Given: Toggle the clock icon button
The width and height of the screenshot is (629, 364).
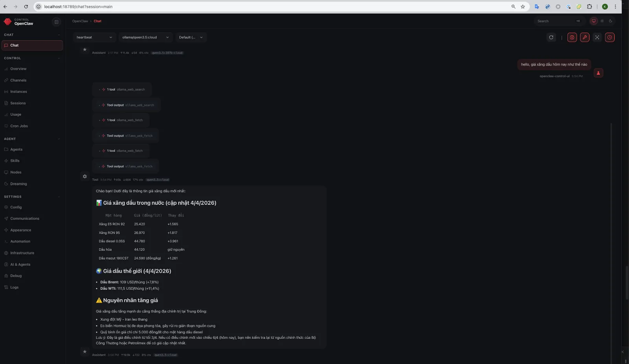Looking at the screenshot, I should [x=610, y=37].
